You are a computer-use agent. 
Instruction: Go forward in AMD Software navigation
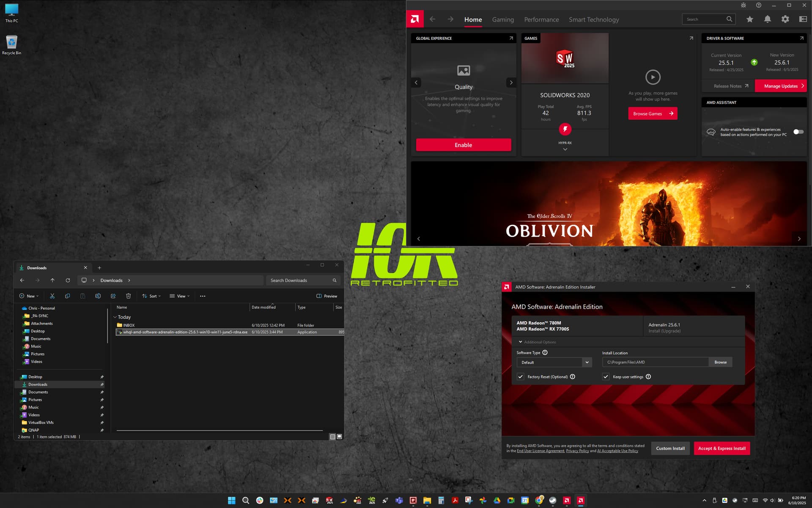(450, 19)
